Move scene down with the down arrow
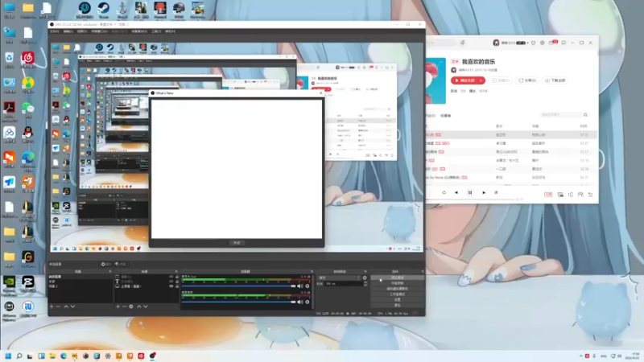Screen dimensions: 644x362 tap(72, 306)
